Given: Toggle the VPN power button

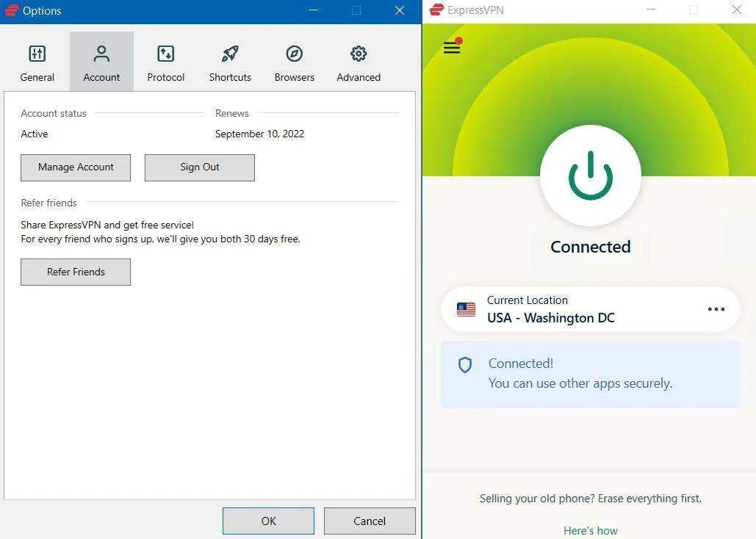Looking at the screenshot, I should click(x=591, y=176).
